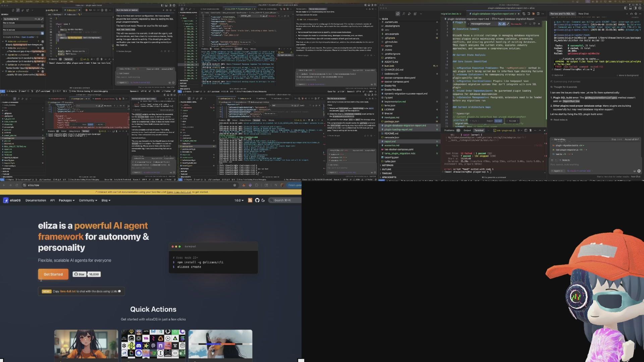Click the GitHub Star button

tap(79, 274)
